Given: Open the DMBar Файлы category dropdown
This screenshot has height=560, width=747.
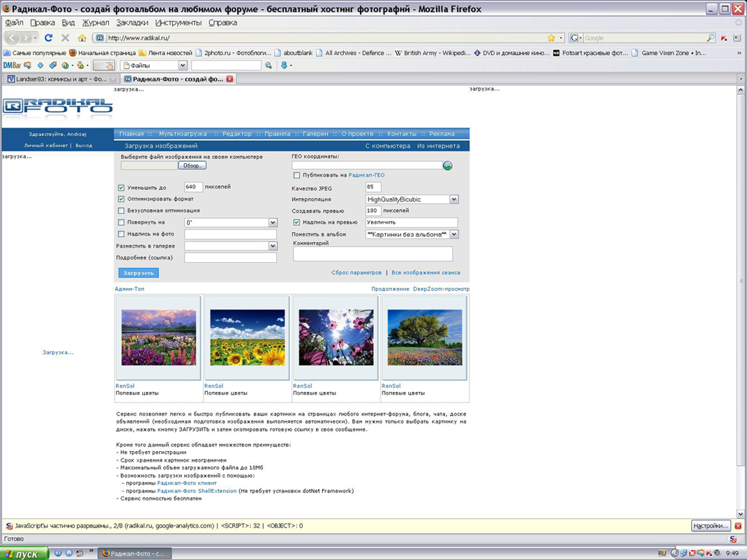Looking at the screenshot, I should click(183, 66).
